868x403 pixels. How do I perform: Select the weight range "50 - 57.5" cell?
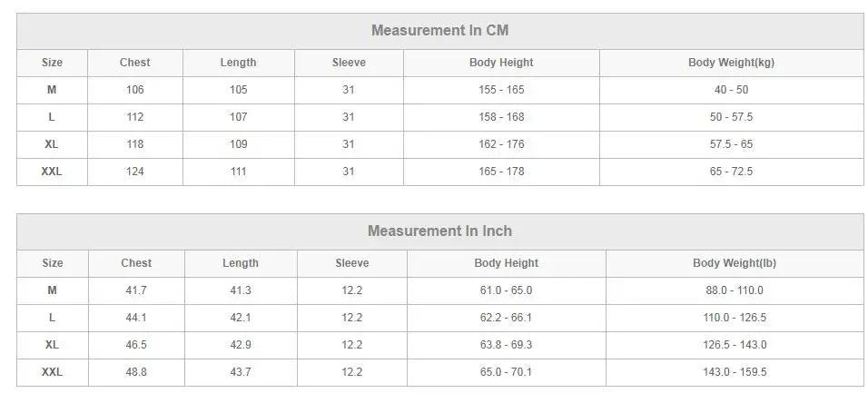(x=731, y=117)
